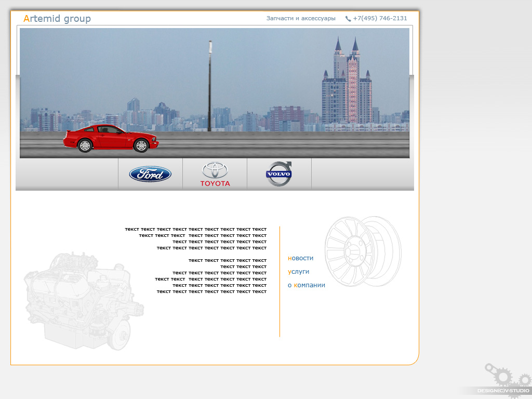
Task: Go to the о компании page
Action: point(306,285)
